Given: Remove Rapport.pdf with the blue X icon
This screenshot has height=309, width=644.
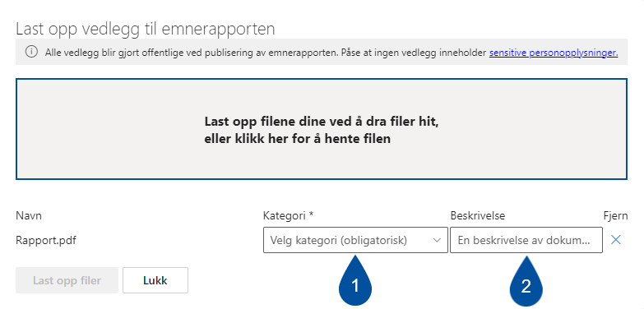Looking at the screenshot, I should [615, 240].
